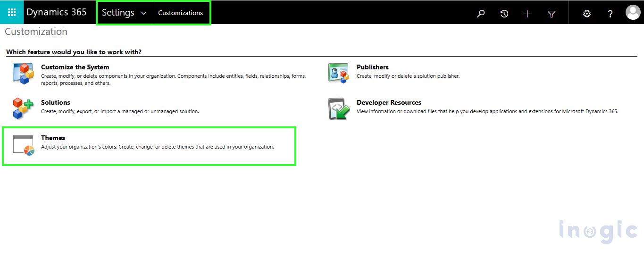
Task: Open the Solutions link
Action: pyautogui.click(x=56, y=102)
